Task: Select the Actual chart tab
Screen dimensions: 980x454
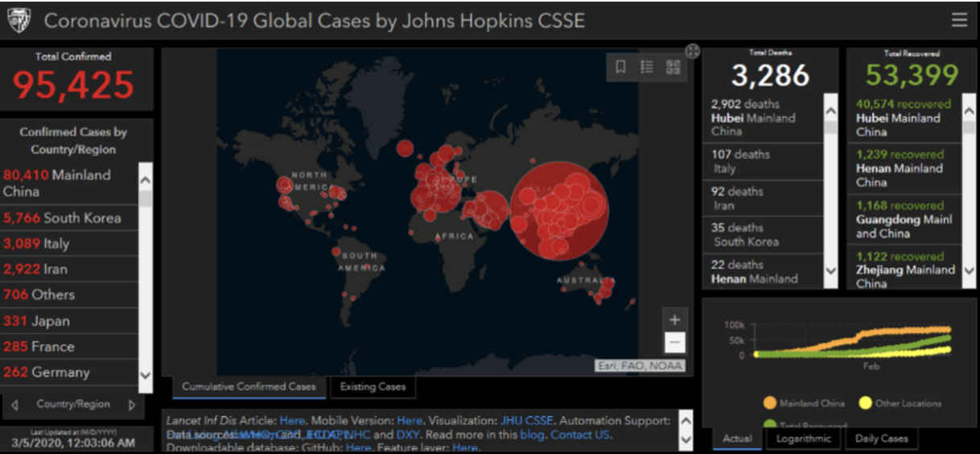Action: click(737, 439)
